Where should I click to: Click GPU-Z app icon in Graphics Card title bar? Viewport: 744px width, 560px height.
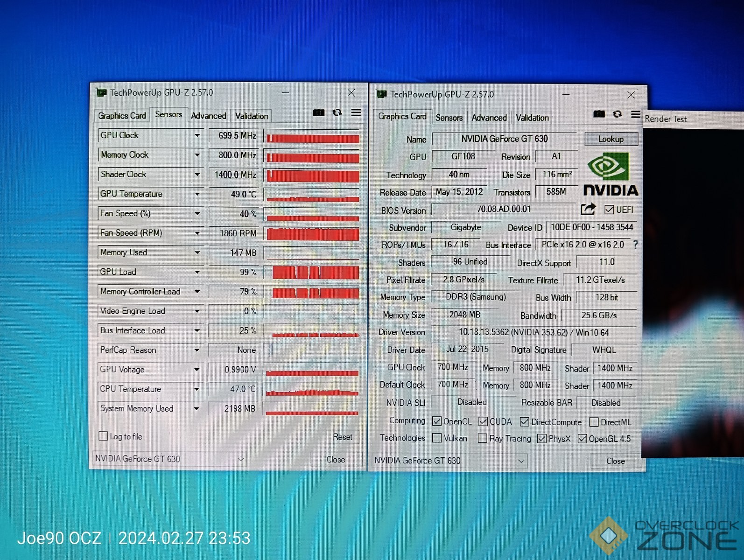[x=381, y=94]
